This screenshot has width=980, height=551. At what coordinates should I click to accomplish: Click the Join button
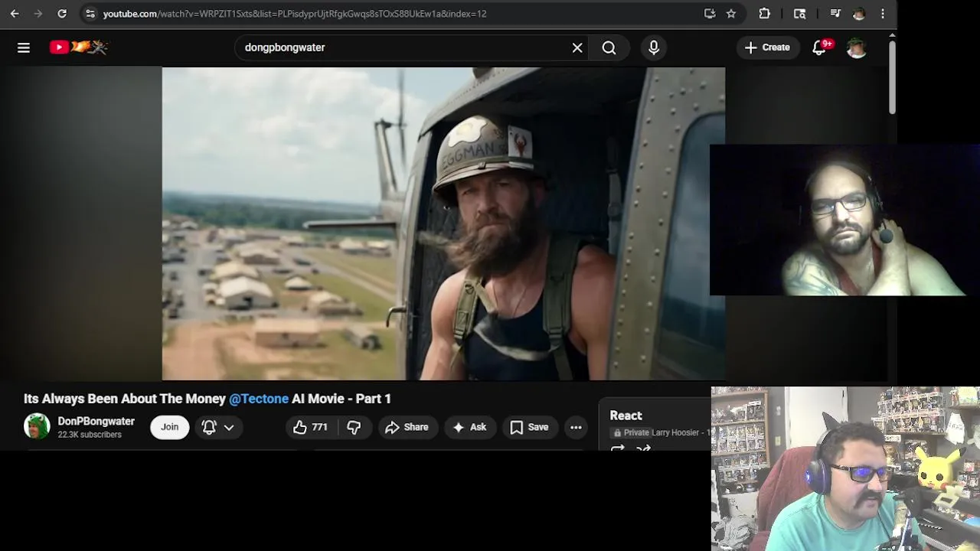pyautogui.click(x=169, y=427)
